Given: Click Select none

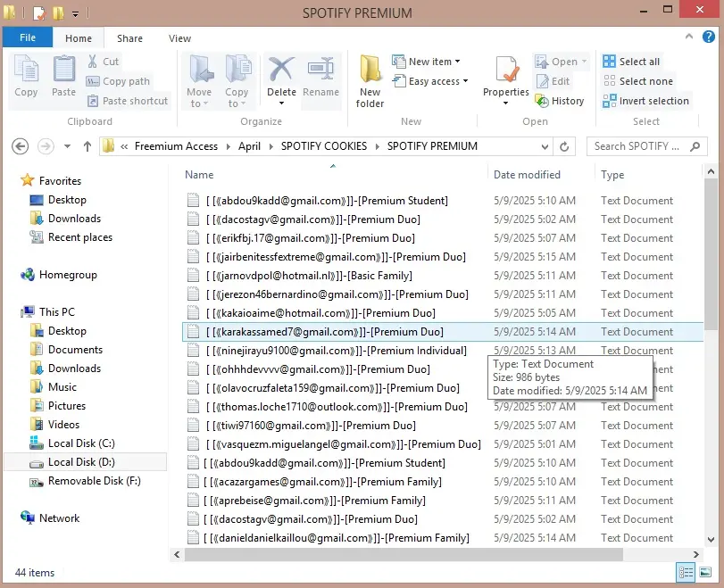Looking at the screenshot, I should pos(638,81).
